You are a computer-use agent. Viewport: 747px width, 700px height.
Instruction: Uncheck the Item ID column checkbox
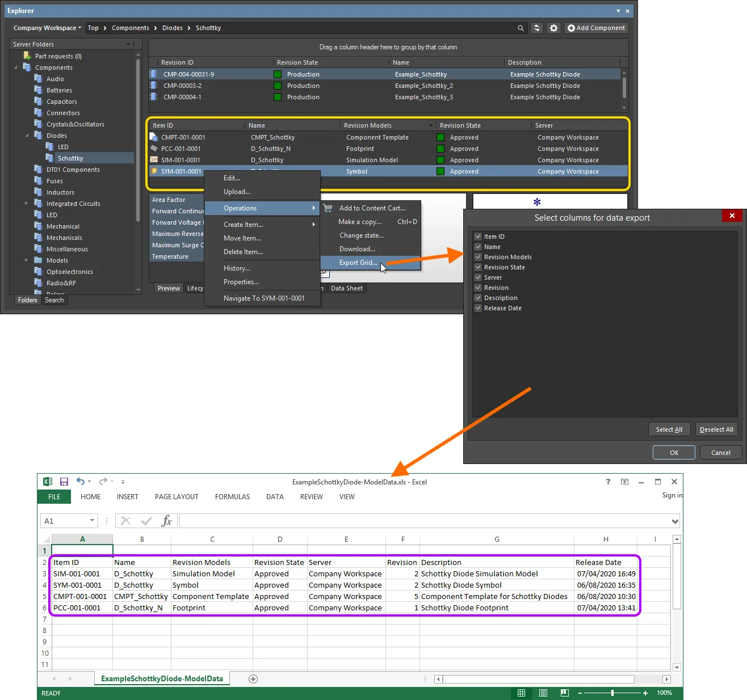point(478,237)
